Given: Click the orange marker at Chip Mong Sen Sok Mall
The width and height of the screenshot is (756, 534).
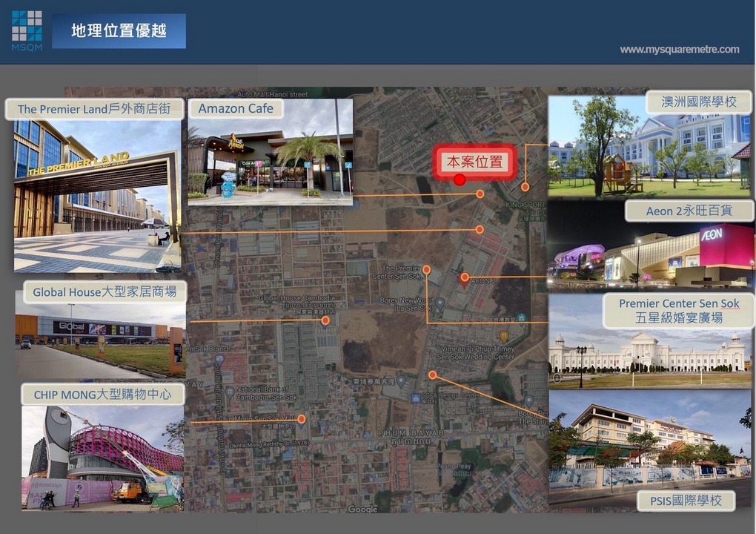Looking at the screenshot, I should (x=302, y=419).
